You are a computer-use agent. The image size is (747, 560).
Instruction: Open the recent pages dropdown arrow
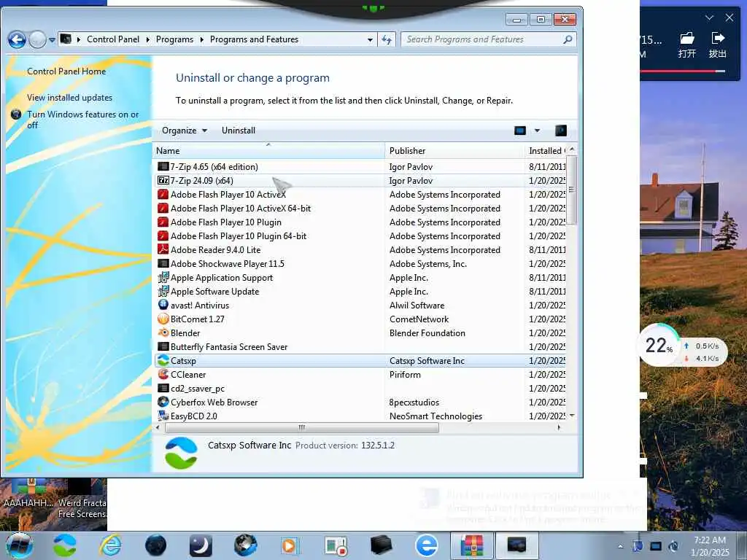52,40
